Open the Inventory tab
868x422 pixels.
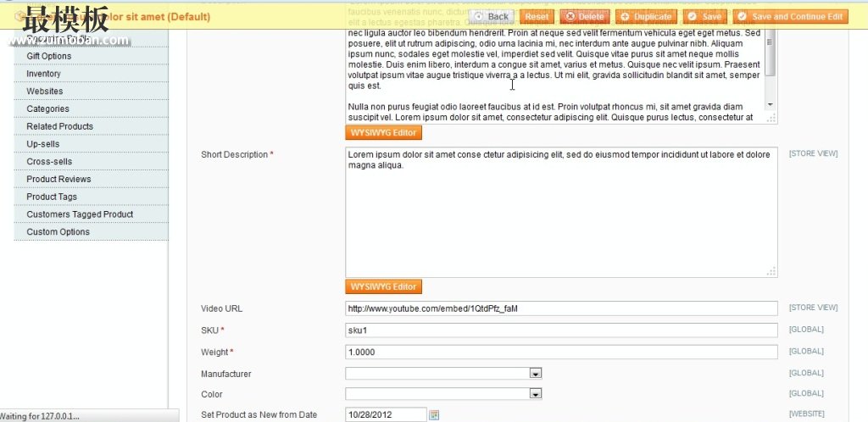(x=43, y=74)
